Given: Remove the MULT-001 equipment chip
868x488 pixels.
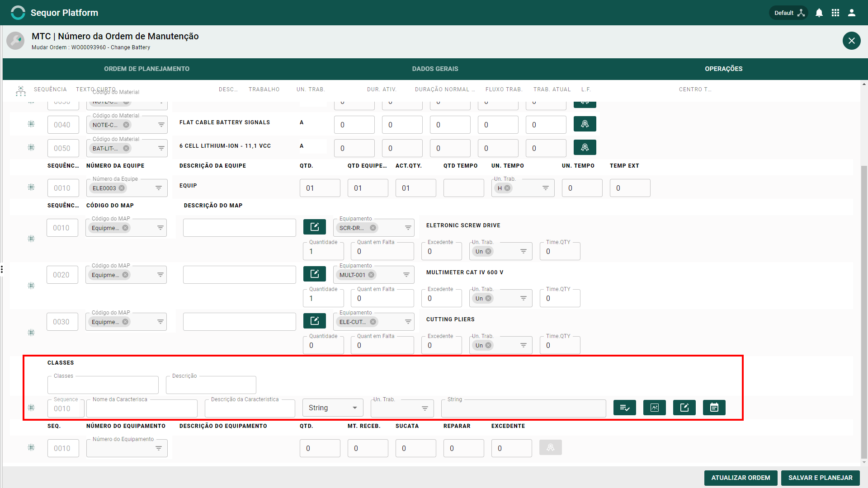Looking at the screenshot, I should (371, 275).
